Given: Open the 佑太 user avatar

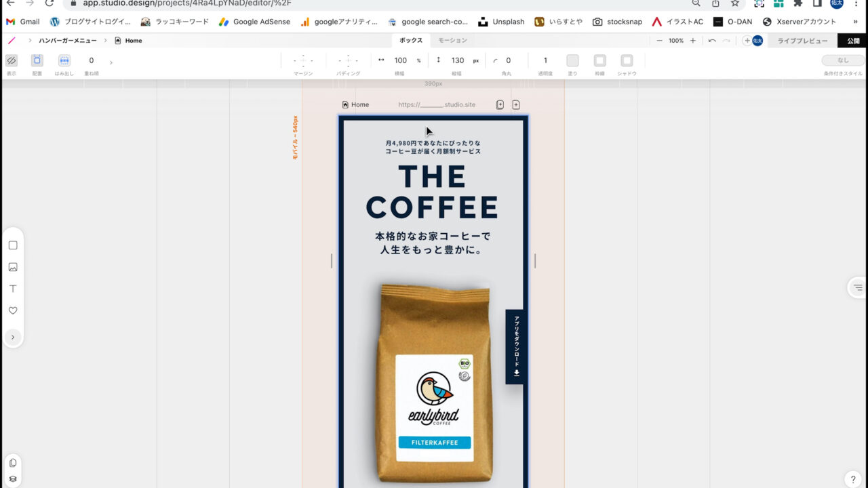Looking at the screenshot, I should tap(757, 41).
